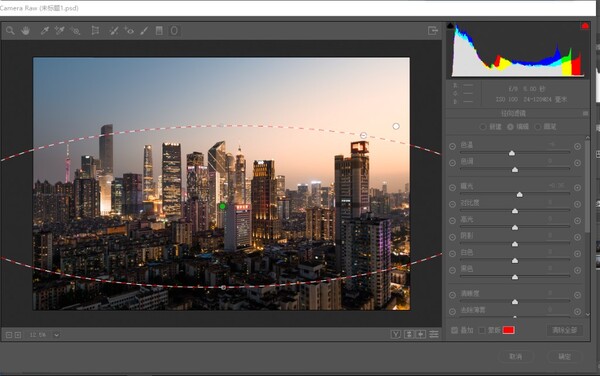This screenshot has width=600, height=376.
Task: Select the Radial Filter tool
Action: 174,31
